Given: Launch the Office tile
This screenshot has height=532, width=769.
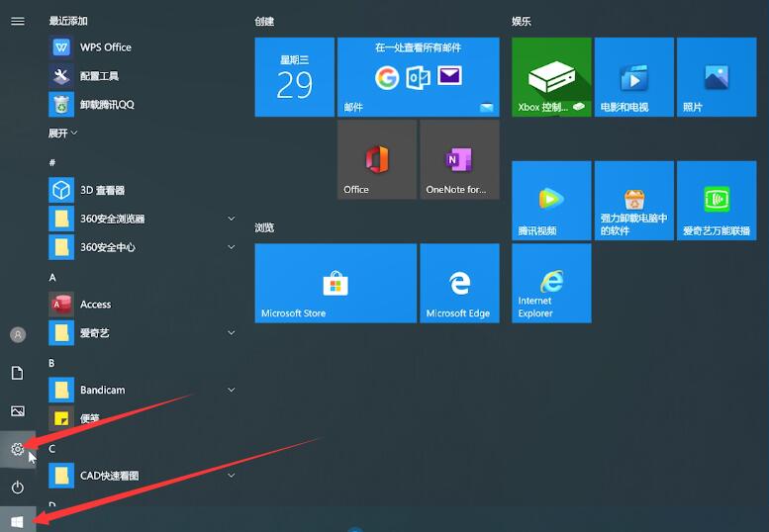Looking at the screenshot, I should point(377,159).
